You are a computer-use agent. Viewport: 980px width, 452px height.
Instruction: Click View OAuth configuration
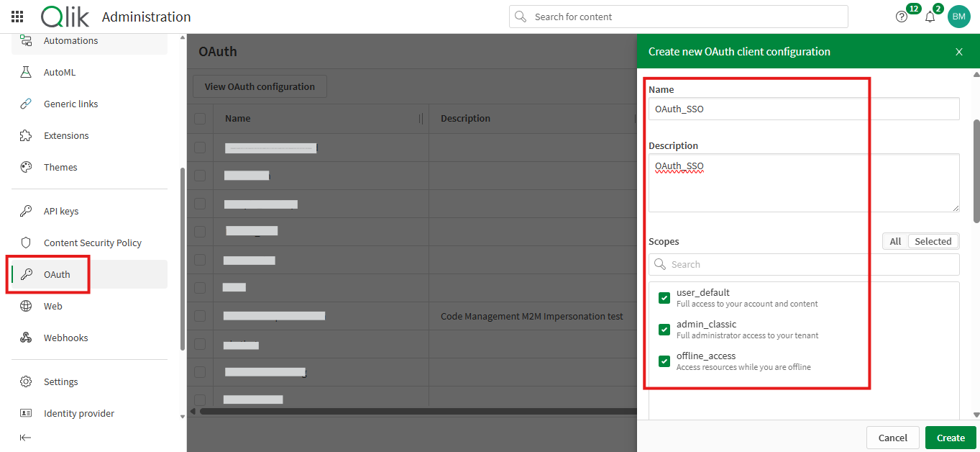coord(260,86)
